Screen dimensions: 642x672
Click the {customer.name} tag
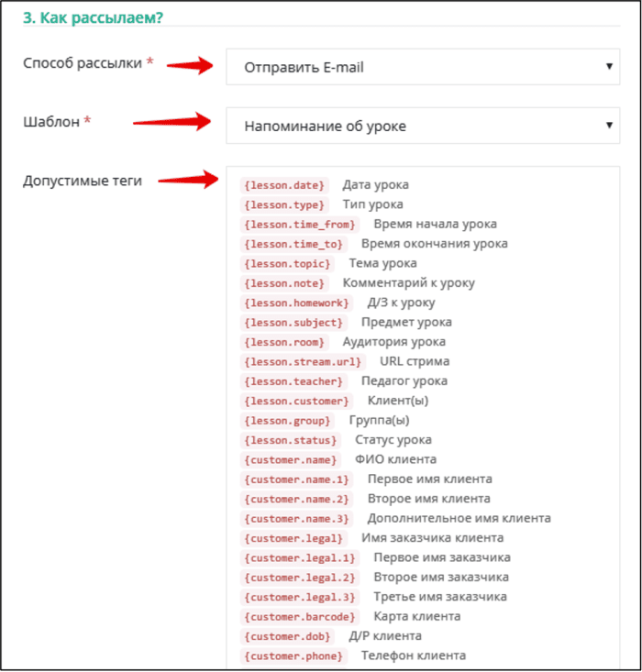(x=291, y=460)
